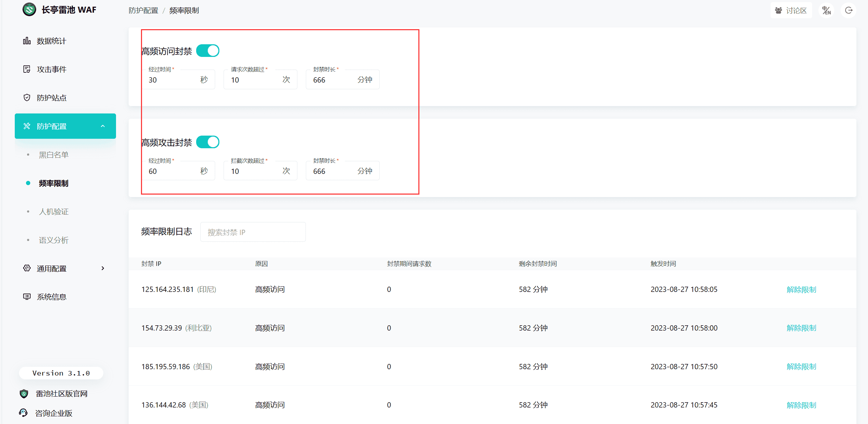
Task: Open the 黑白名单 submenu item
Action: pos(53,155)
